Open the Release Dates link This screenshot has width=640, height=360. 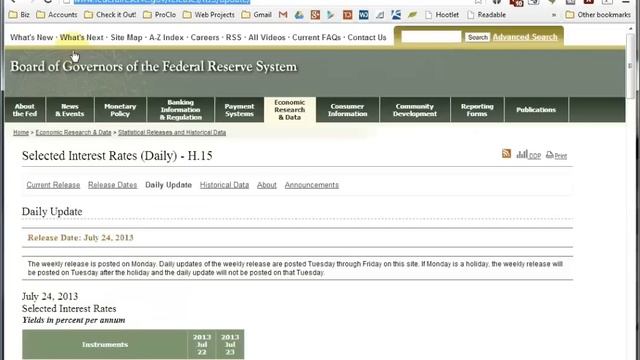point(113,185)
